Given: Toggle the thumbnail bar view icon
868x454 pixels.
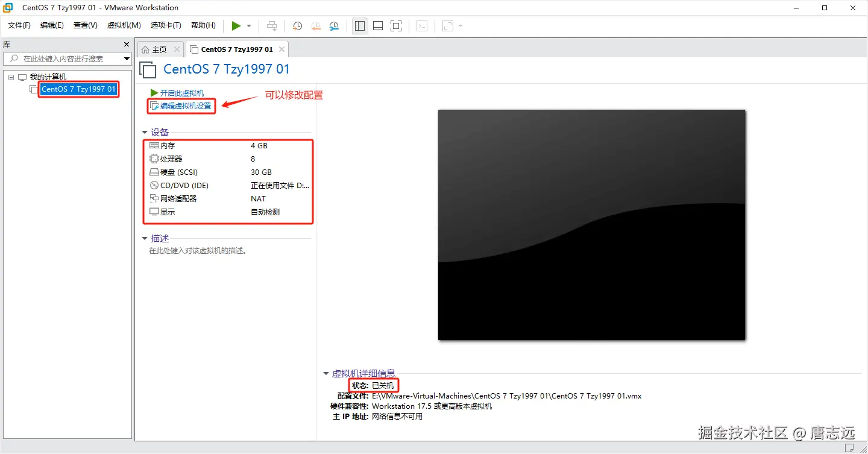Looking at the screenshot, I should [378, 26].
